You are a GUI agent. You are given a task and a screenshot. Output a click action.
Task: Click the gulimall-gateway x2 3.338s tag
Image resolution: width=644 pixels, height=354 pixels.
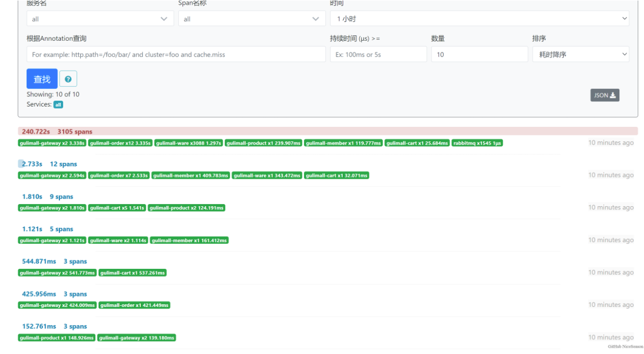52,143
